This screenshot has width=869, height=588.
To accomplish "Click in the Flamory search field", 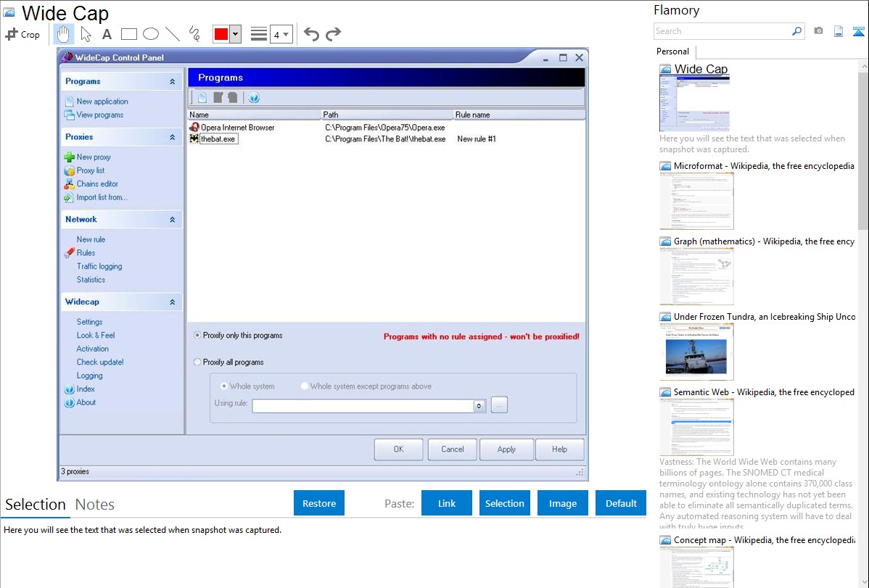I will [722, 31].
